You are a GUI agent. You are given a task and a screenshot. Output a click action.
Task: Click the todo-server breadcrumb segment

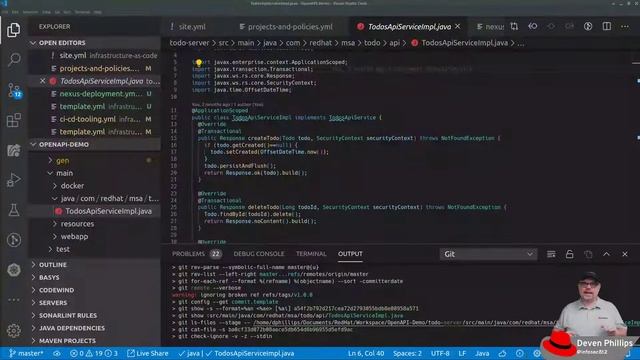click(189, 43)
